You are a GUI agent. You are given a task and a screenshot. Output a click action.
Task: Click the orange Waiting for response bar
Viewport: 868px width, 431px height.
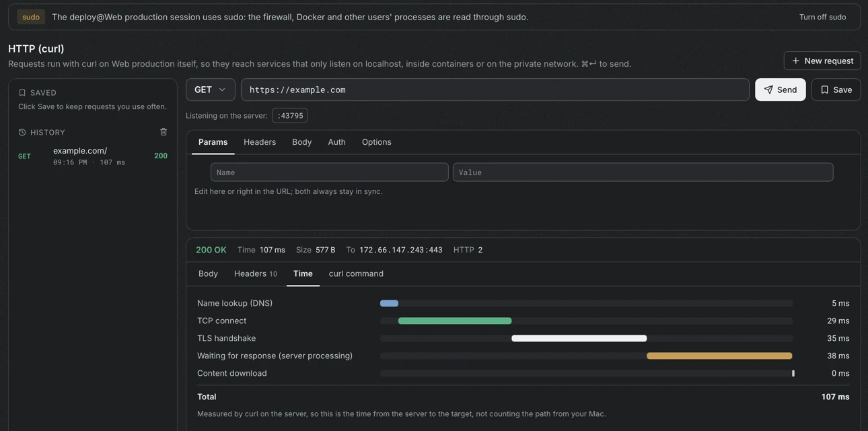tap(719, 356)
